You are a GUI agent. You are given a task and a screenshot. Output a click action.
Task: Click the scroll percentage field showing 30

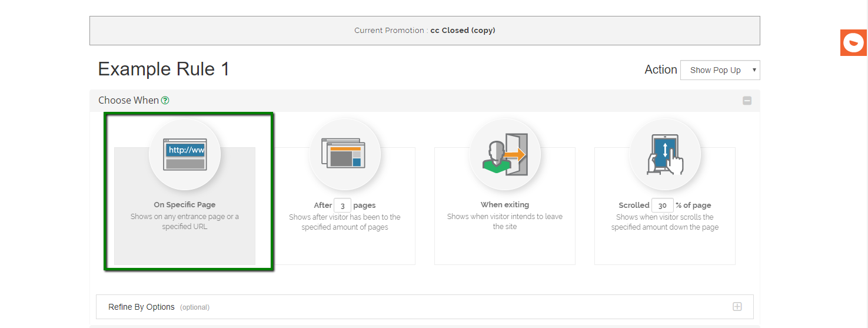(663, 206)
